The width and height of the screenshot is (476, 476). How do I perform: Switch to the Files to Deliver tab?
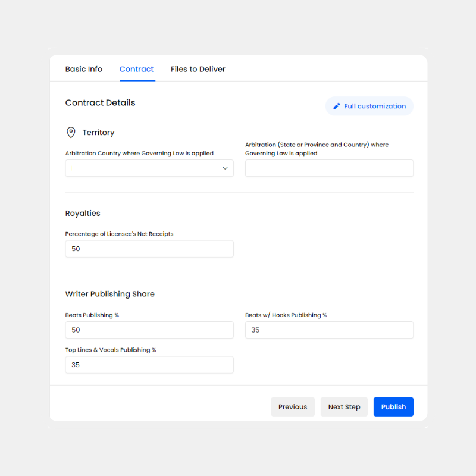(x=198, y=69)
